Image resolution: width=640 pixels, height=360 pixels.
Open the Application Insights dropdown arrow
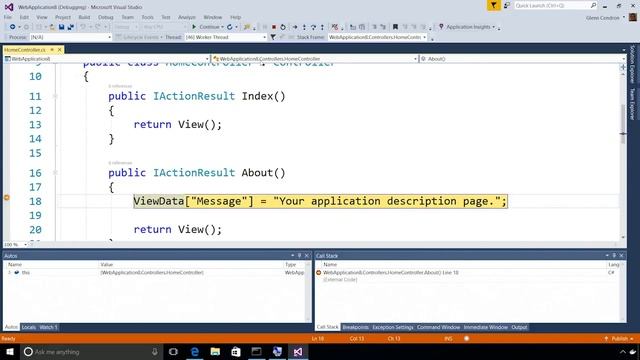point(493,27)
